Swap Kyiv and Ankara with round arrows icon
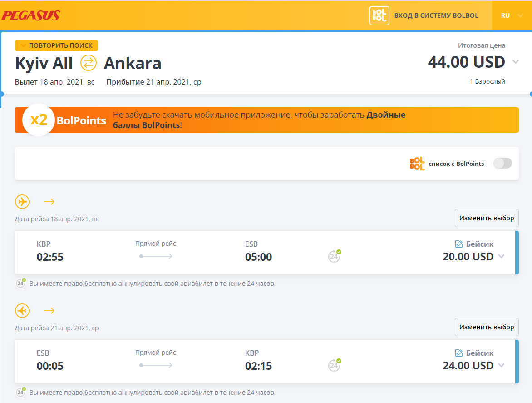 coord(88,63)
